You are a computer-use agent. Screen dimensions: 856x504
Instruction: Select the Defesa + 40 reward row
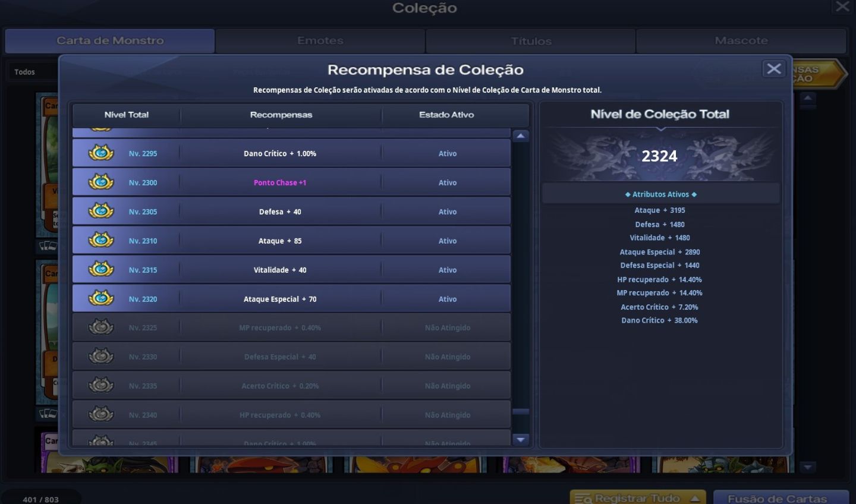point(291,212)
